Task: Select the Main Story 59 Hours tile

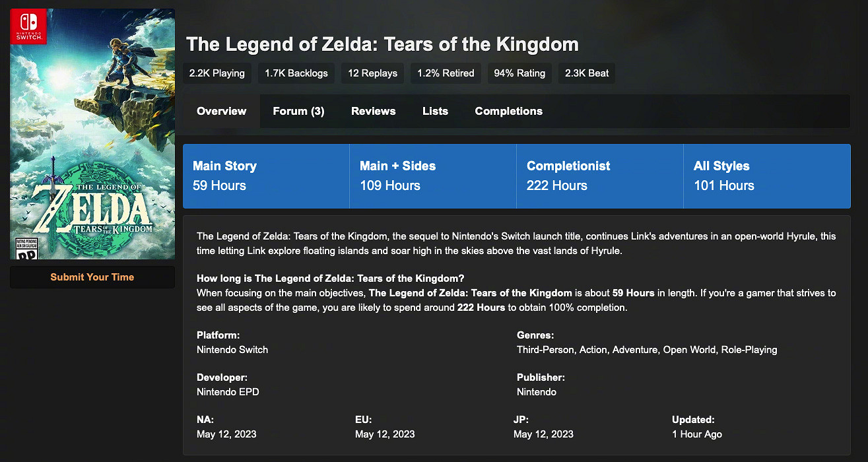Action: pos(266,176)
